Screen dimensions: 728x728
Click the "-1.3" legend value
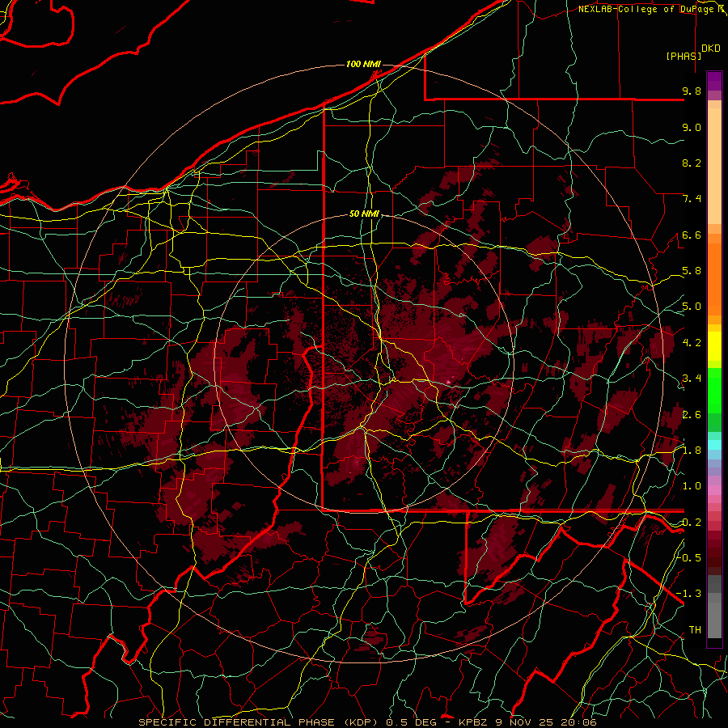689,594
